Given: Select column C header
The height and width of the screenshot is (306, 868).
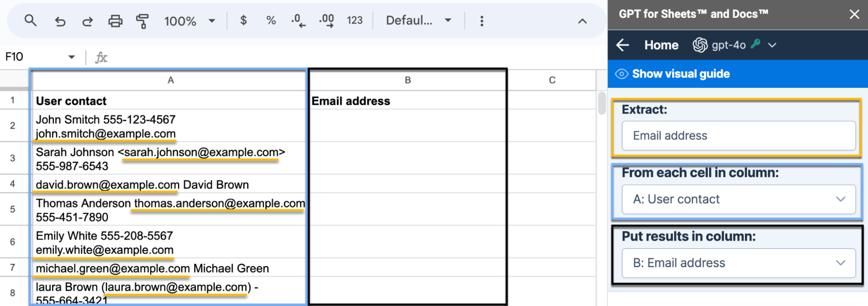Looking at the screenshot, I should 552,80.
